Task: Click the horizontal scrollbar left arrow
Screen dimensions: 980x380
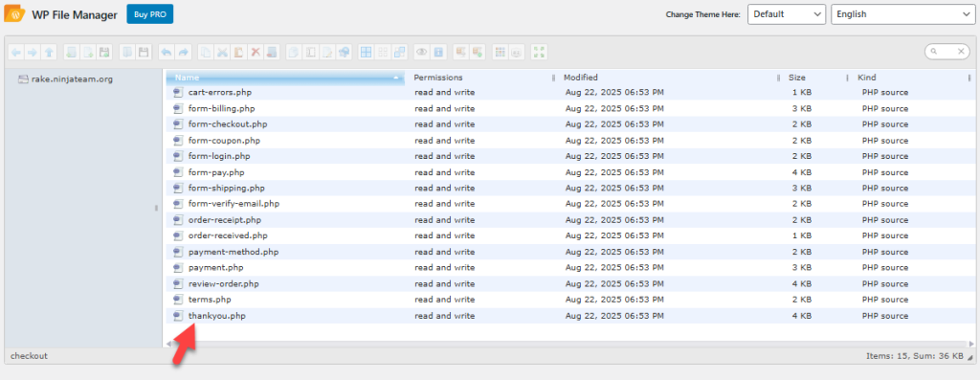Action: [168, 344]
